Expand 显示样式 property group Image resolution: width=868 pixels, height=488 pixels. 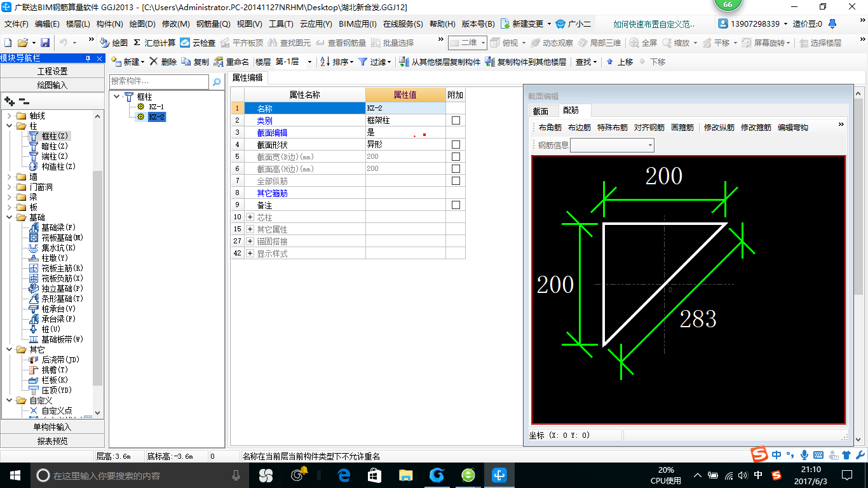[x=250, y=254]
